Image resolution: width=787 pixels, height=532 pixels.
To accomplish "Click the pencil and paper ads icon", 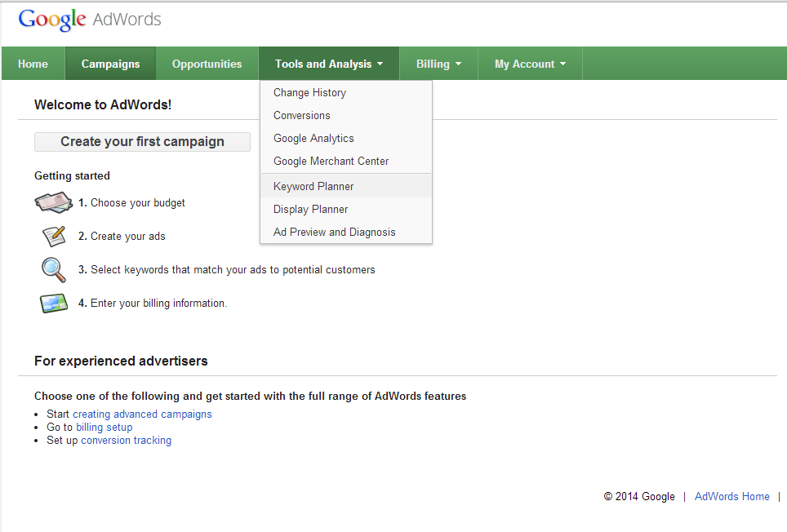I will pyautogui.click(x=54, y=236).
